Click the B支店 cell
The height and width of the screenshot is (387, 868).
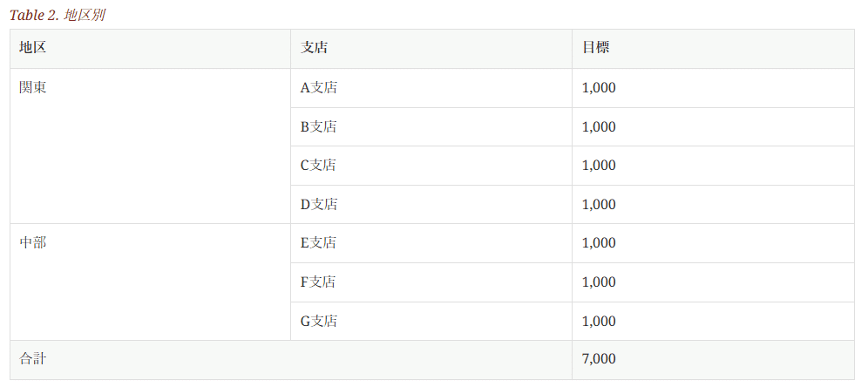tap(318, 126)
